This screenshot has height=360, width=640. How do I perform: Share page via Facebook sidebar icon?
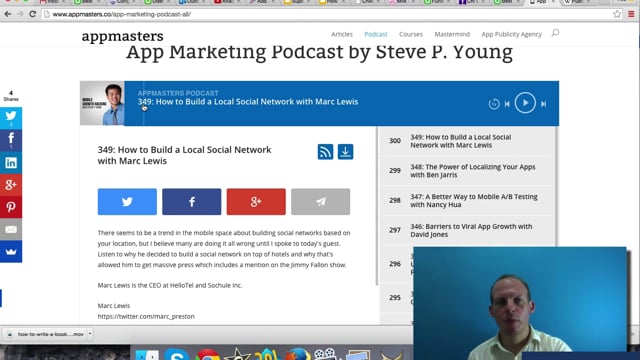click(11, 140)
